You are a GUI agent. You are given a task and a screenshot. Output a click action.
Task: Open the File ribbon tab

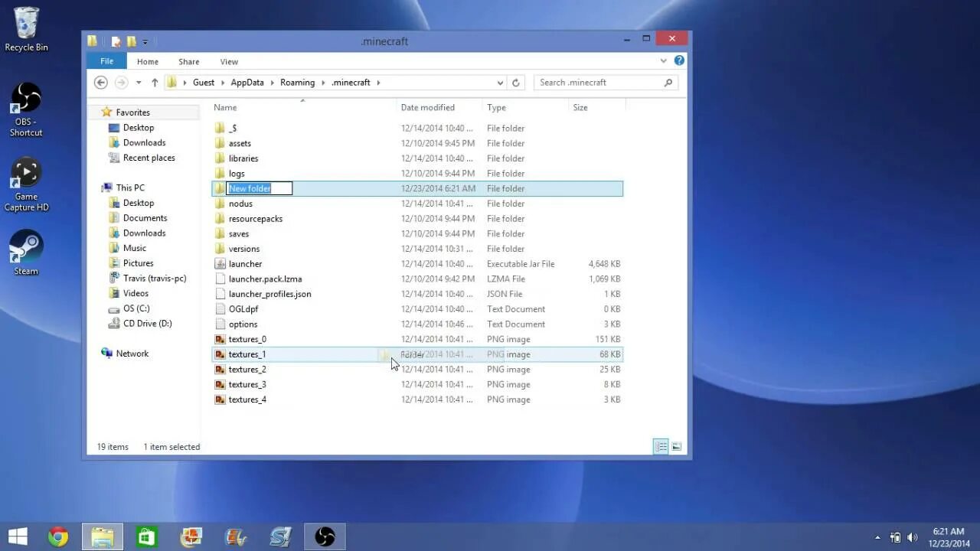pos(106,61)
